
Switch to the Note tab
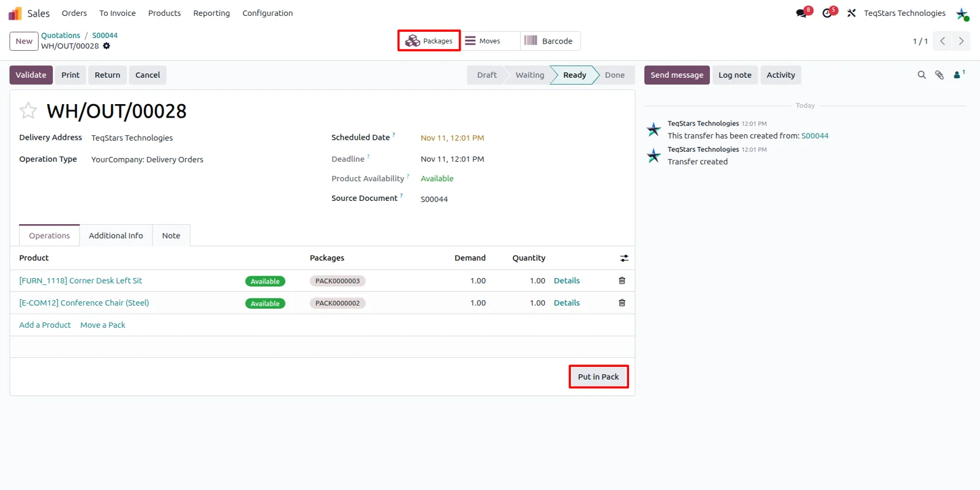point(171,236)
